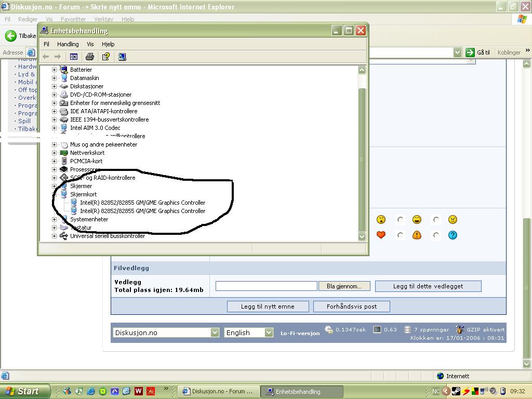Expand the Intel AIM 3.0 Codec node
The width and height of the screenshot is (532, 399).
coord(54,128)
